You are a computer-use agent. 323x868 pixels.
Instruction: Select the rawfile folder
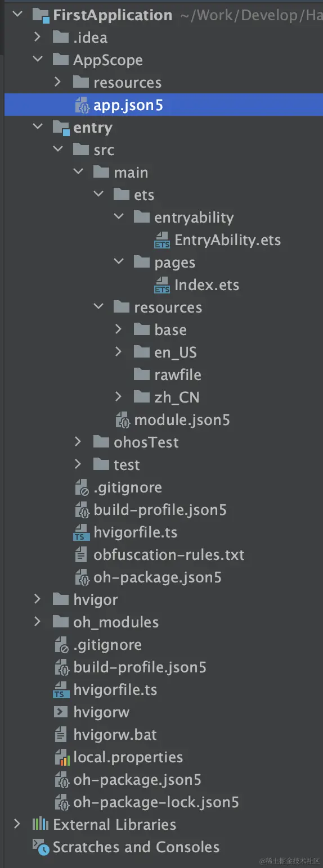178,375
